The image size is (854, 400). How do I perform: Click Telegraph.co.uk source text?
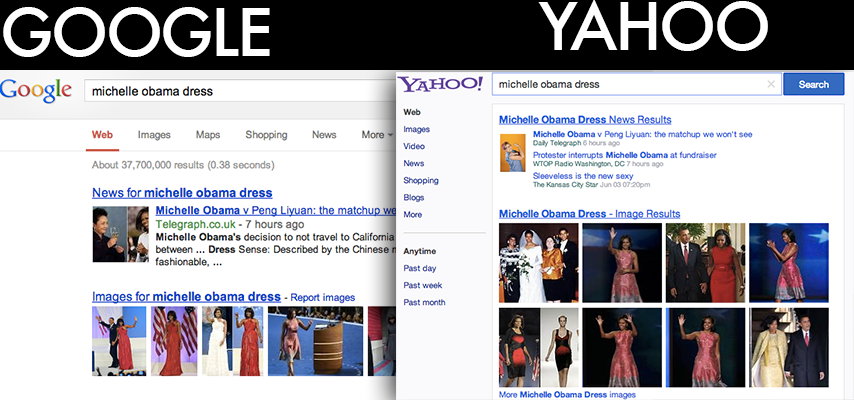[x=196, y=225]
